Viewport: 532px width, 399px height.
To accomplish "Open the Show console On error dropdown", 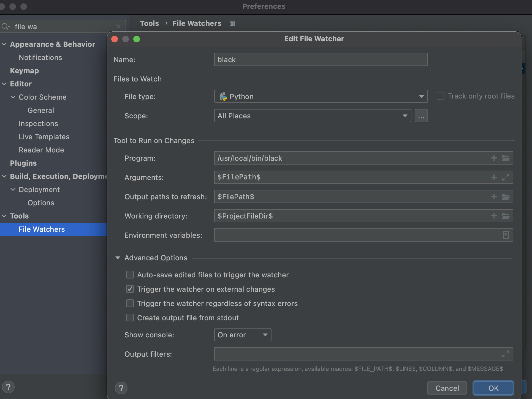I will [243, 335].
